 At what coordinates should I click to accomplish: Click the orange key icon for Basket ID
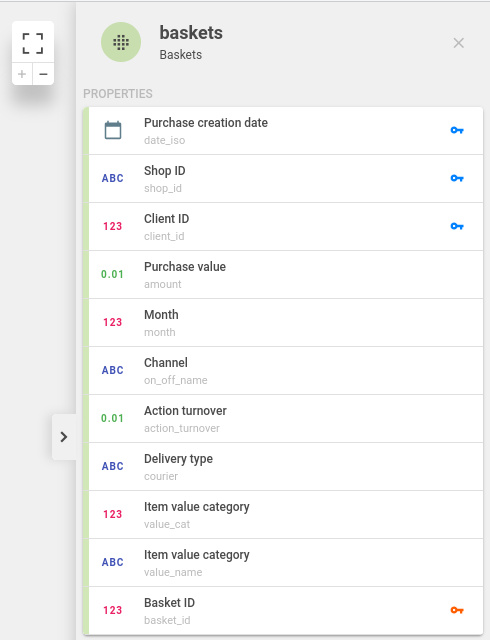pyautogui.click(x=457, y=610)
